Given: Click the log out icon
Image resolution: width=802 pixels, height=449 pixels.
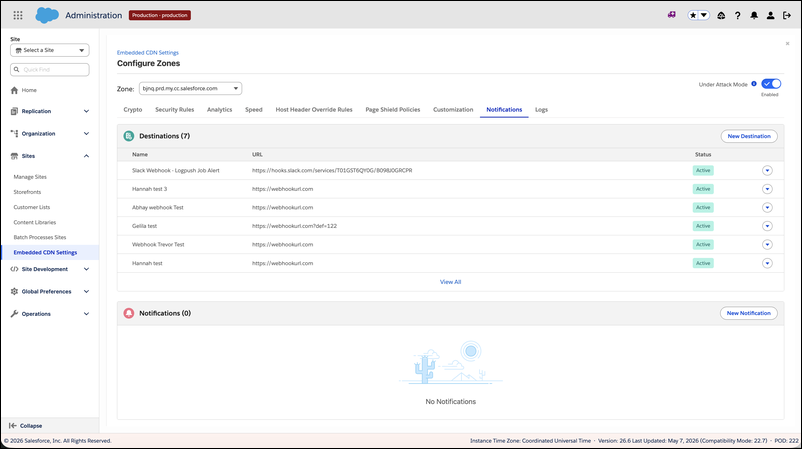Looking at the screenshot, I should pyautogui.click(x=787, y=15).
